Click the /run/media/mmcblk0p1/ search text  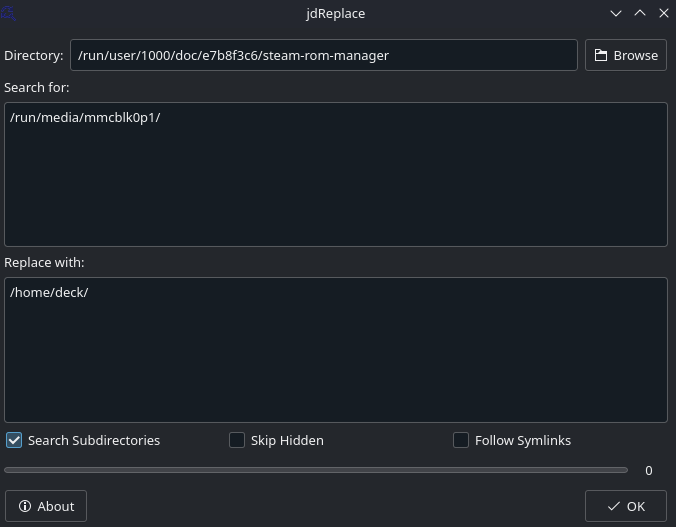[85, 118]
